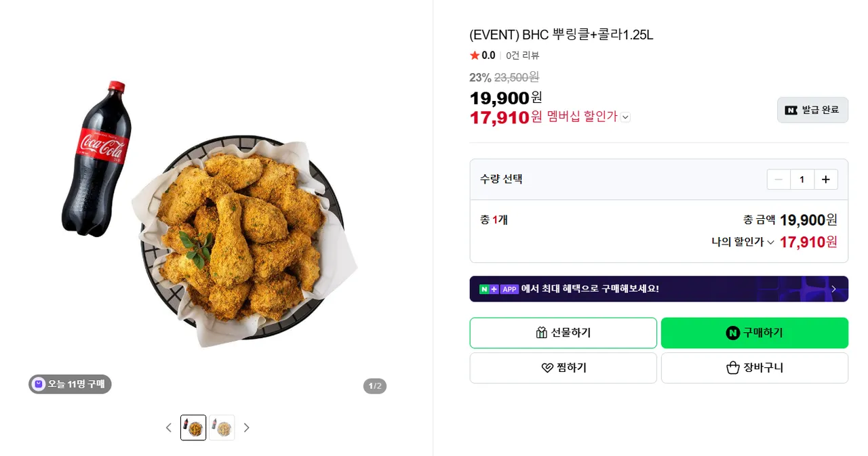Open the N+ APP benefits banner
The height and width of the screenshot is (456, 868).
(x=658, y=289)
